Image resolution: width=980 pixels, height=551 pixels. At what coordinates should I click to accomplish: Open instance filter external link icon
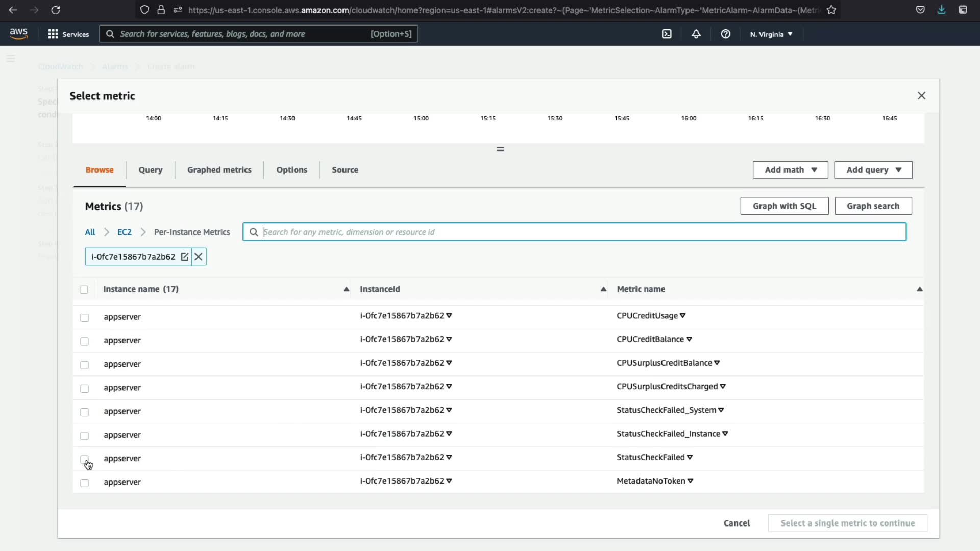point(185,257)
